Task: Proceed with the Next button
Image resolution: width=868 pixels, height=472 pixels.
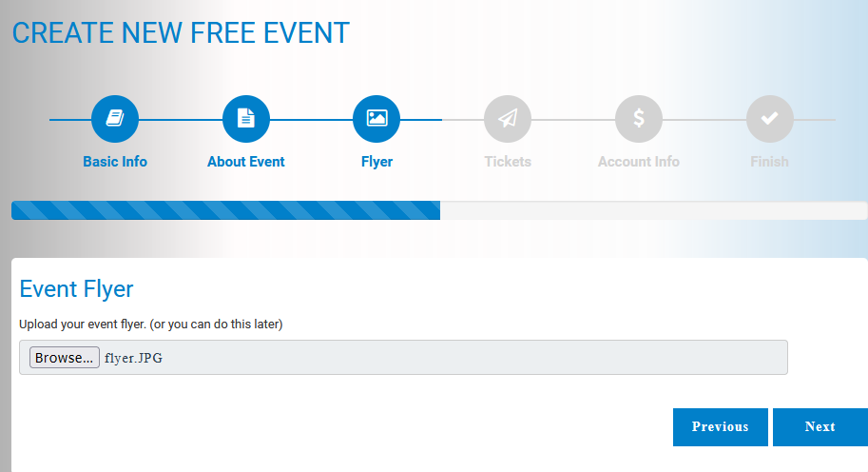Action: point(820,427)
